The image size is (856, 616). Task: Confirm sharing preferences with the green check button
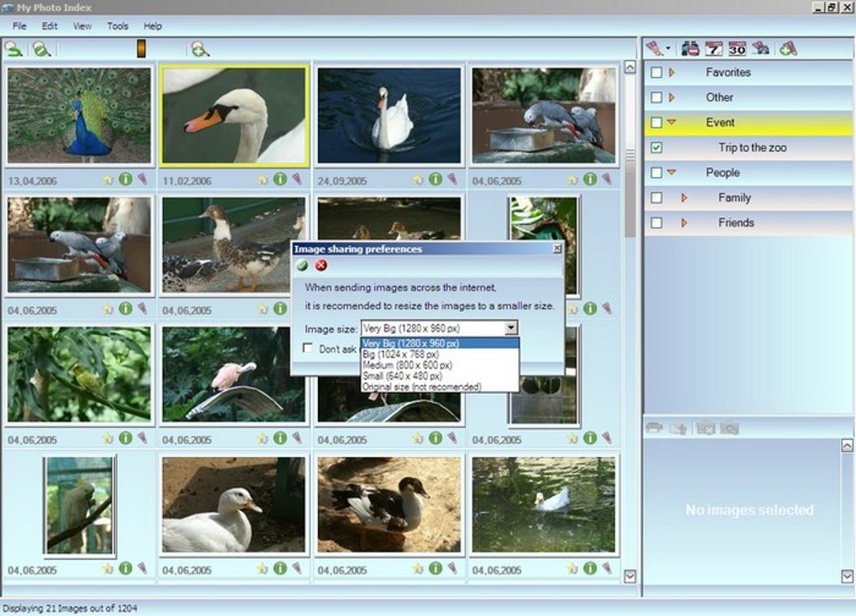[x=302, y=264]
